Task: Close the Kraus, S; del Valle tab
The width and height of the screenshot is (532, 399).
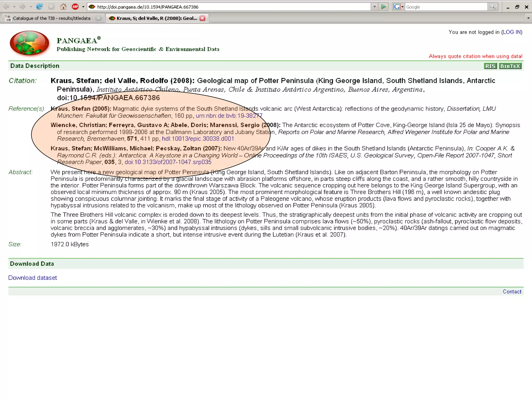Action: tap(203, 18)
